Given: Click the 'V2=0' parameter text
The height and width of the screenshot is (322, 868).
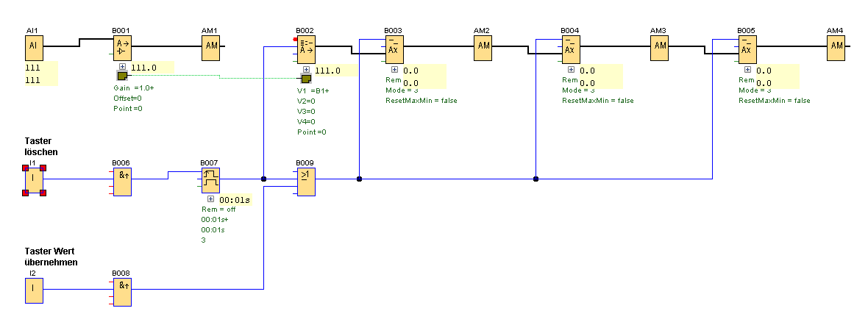Looking at the screenshot, I should click(x=305, y=101).
